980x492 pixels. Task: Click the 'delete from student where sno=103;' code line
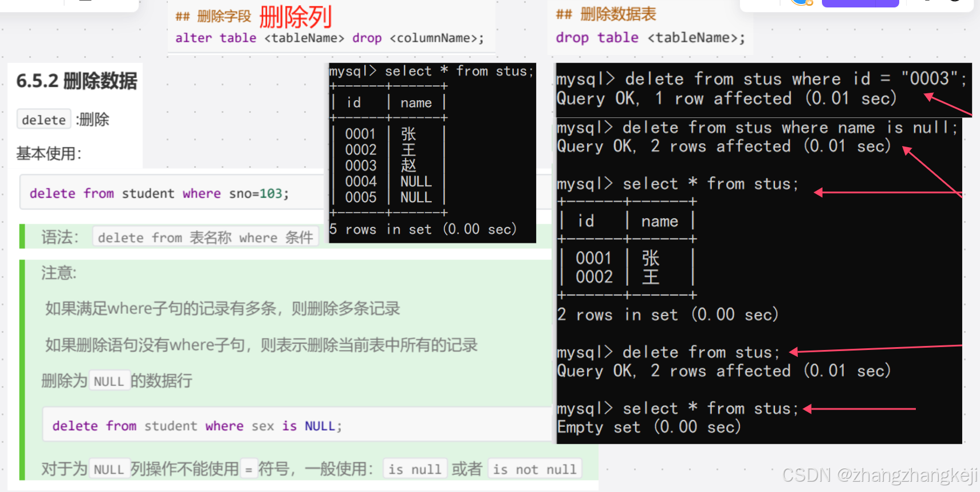click(x=159, y=194)
